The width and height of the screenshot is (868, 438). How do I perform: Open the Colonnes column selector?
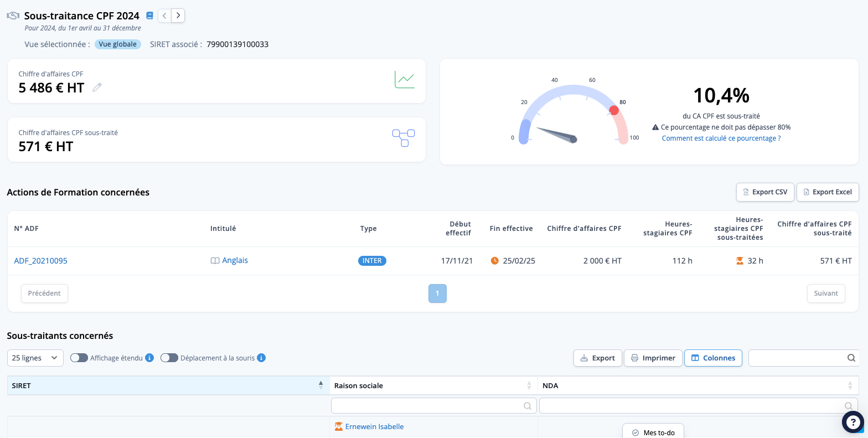[x=713, y=358]
